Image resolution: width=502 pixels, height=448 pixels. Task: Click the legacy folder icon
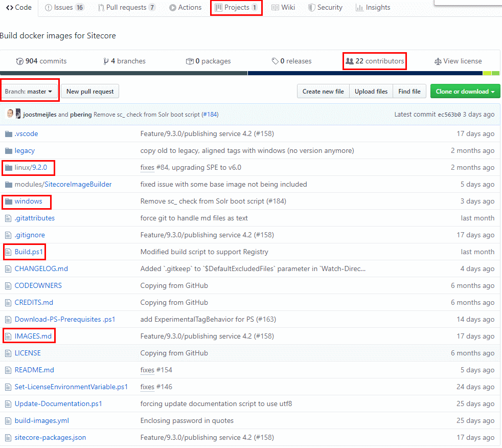pos(9,151)
